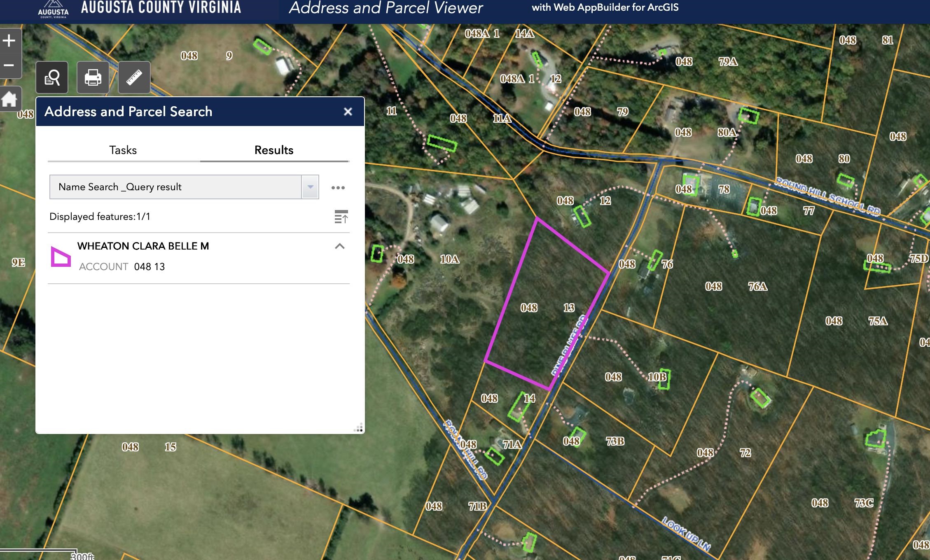Viewport: 930px width, 560px height.
Task: Switch to the Results tab
Action: (x=273, y=150)
